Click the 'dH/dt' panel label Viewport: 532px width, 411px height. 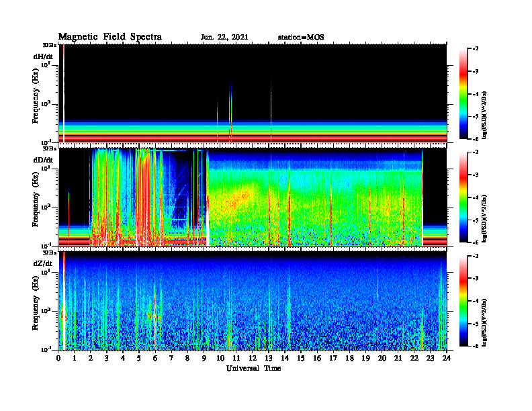(43, 56)
